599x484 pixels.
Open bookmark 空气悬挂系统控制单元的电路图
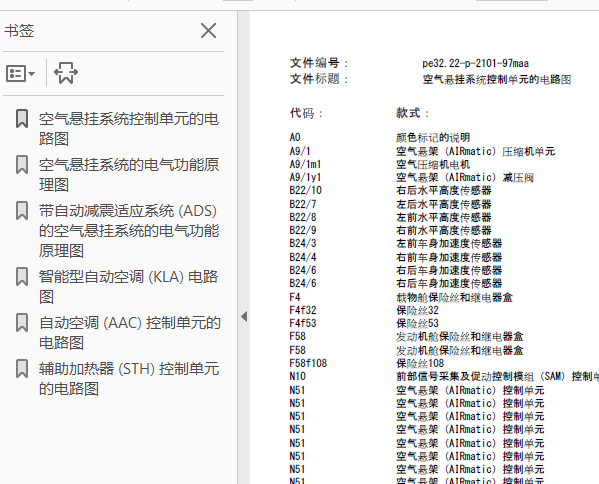129,129
